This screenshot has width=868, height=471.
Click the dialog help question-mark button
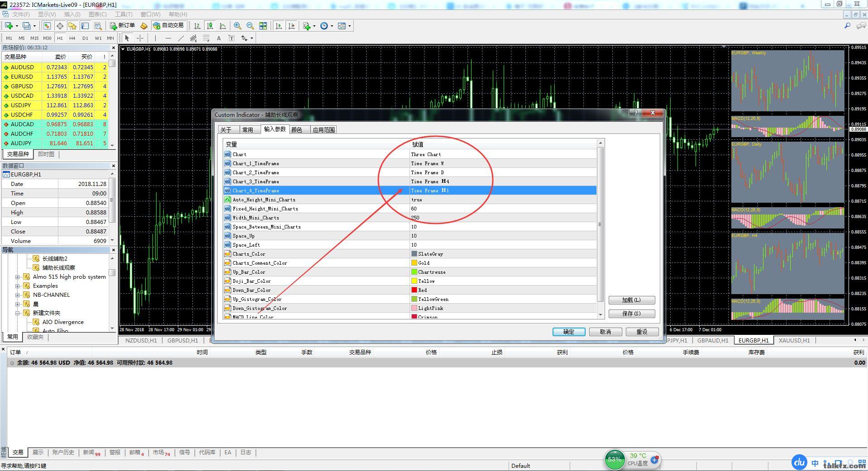[636, 113]
